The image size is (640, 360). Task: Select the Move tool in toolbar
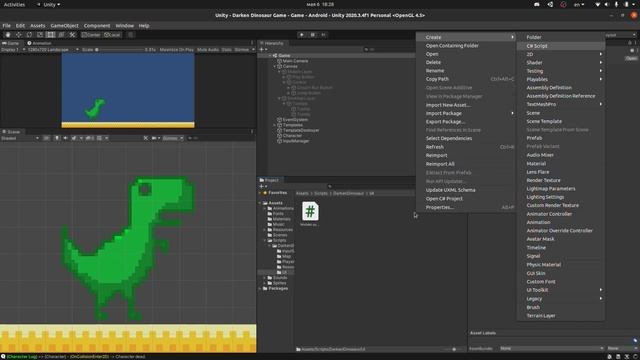[x=18, y=35]
